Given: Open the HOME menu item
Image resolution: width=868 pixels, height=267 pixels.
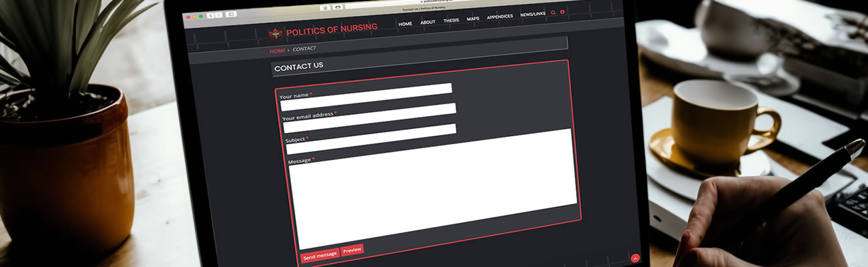Looking at the screenshot, I should (x=405, y=23).
